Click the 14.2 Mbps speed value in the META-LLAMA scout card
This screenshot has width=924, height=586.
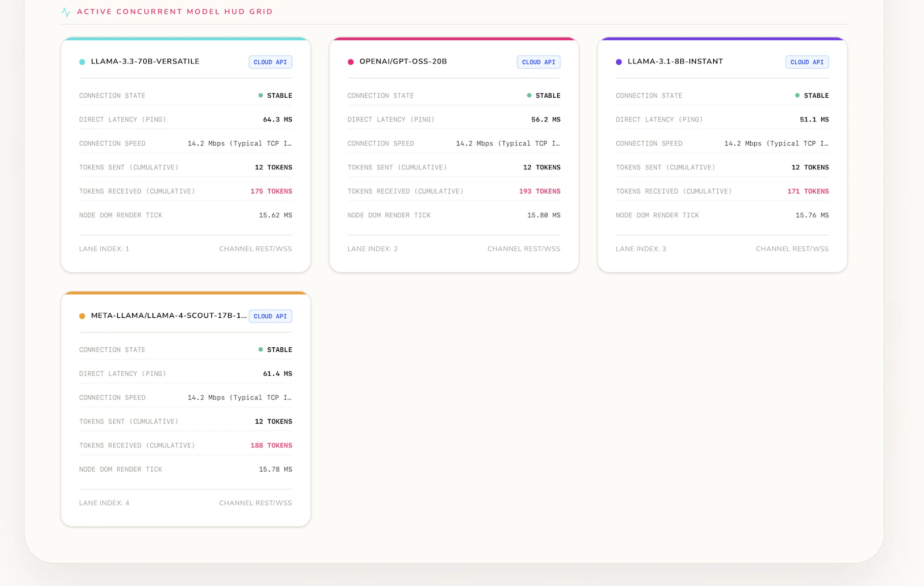pos(240,398)
